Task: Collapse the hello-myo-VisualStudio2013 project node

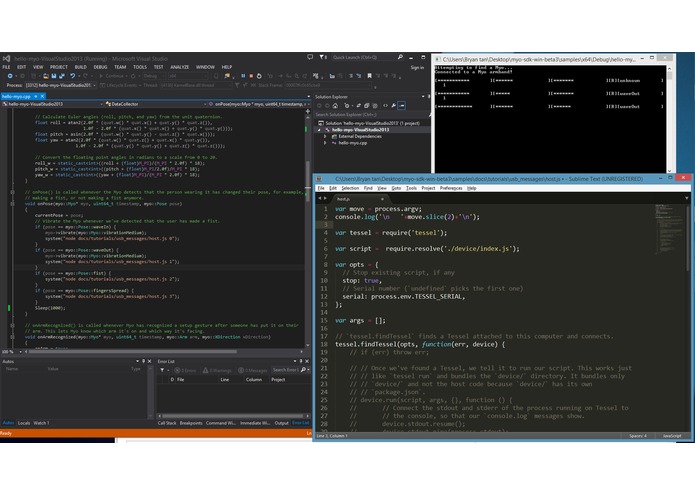Action: (319, 130)
